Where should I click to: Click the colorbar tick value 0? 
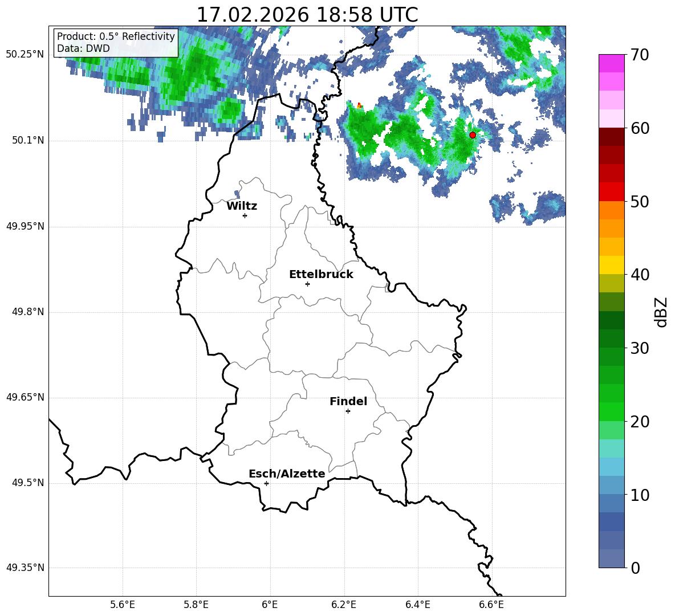tap(635, 568)
